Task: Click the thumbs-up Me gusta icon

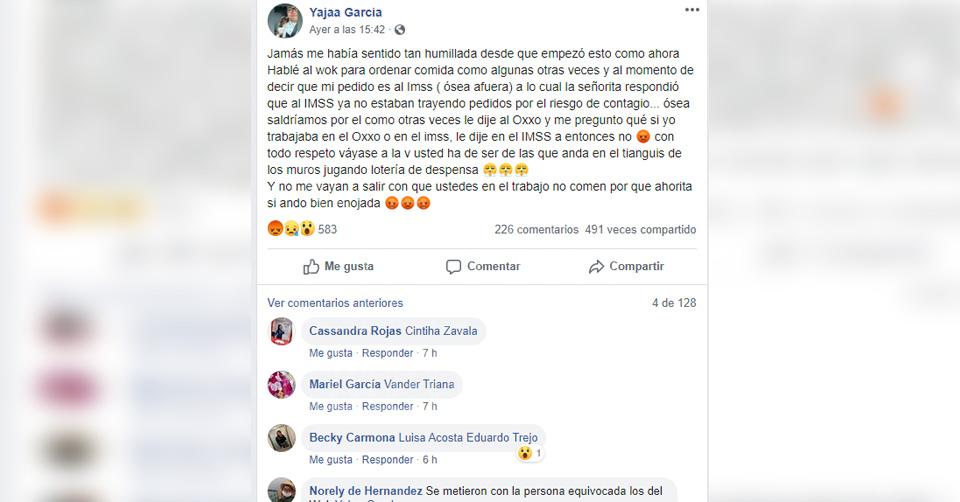Action: coord(311,266)
